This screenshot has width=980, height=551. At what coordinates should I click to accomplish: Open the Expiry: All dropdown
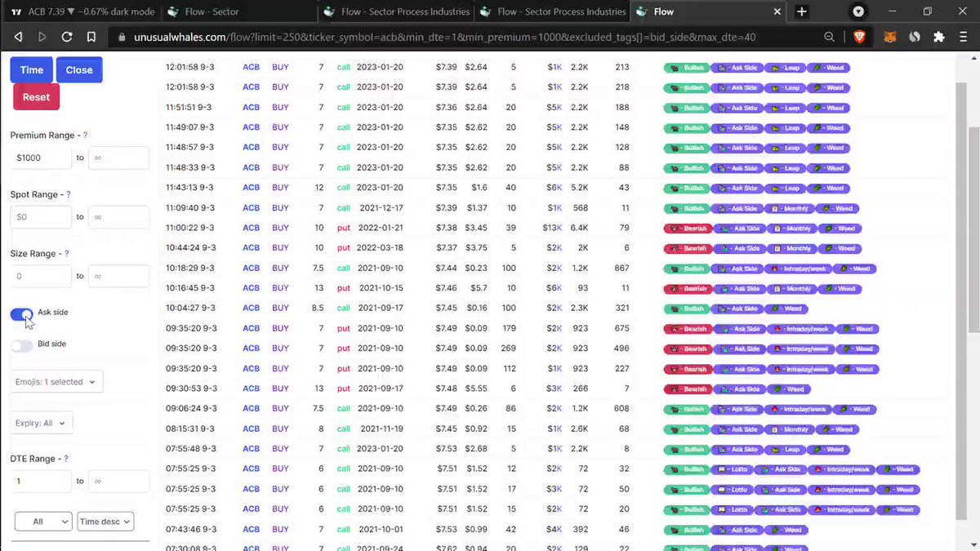coord(42,423)
